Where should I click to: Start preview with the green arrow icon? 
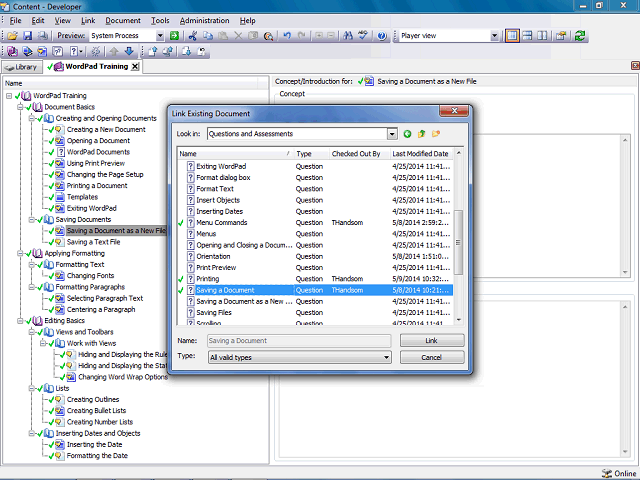(x=174, y=36)
